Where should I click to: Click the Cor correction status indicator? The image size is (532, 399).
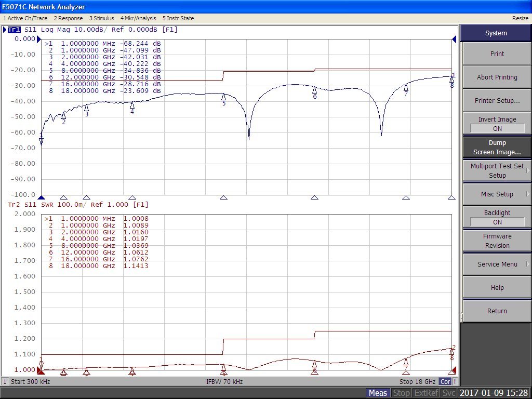(445, 381)
